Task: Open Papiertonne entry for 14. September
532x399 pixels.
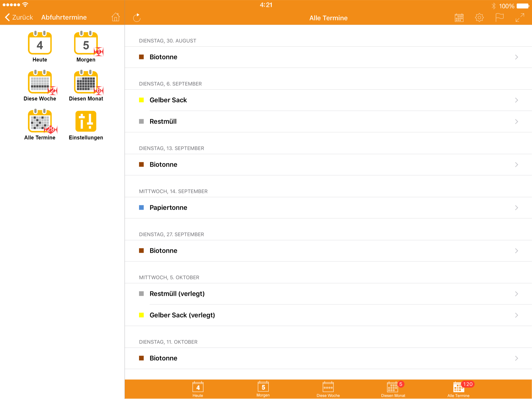Action: point(328,208)
